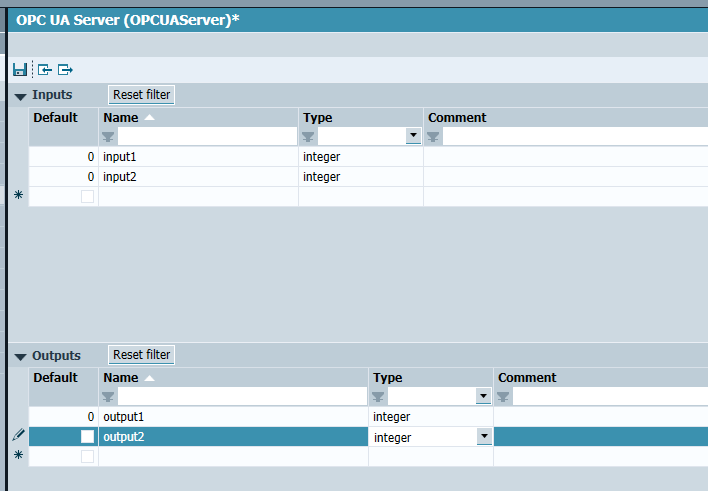Image resolution: width=708 pixels, height=491 pixels.
Task: Click the integer type cell of input2
Action: pyautogui.click(x=361, y=177)
